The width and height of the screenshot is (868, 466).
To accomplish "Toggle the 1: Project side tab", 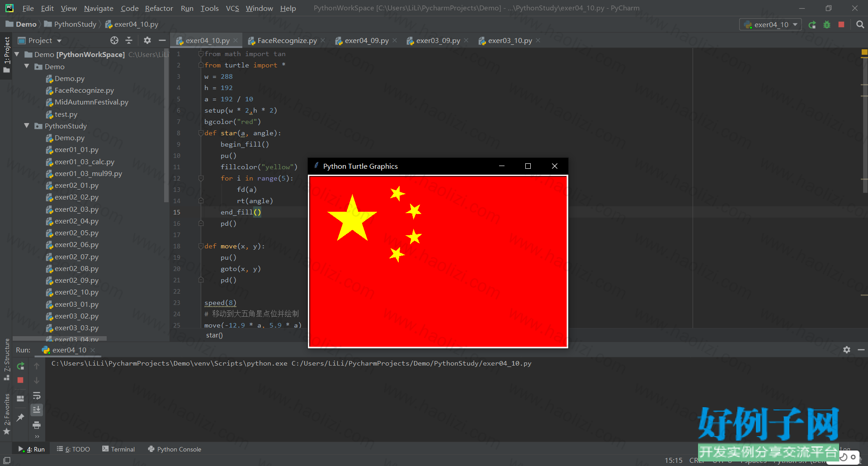I will coord(6,55).
